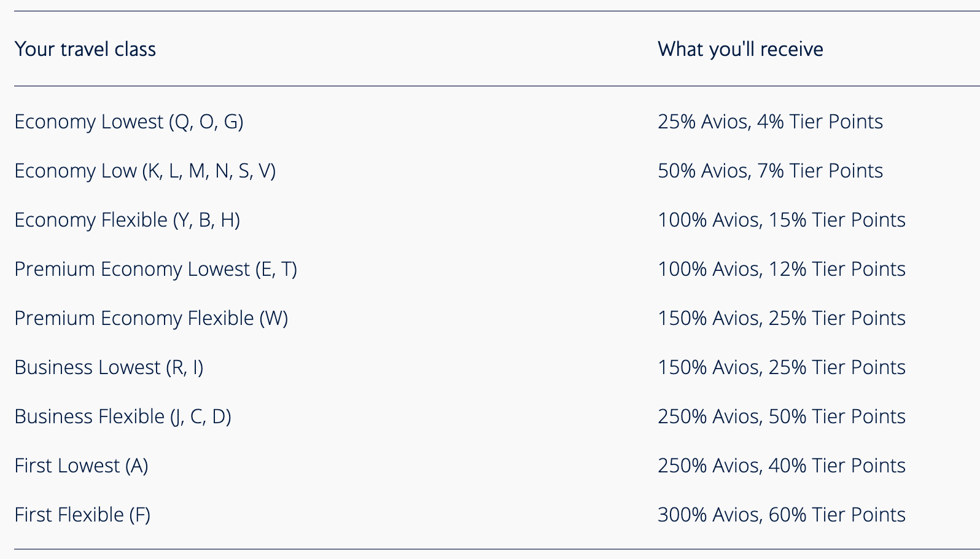Click Business Flexible (J, C, D) label
Viewport: 980px width, 559px height.
click(x=123, y=416)
